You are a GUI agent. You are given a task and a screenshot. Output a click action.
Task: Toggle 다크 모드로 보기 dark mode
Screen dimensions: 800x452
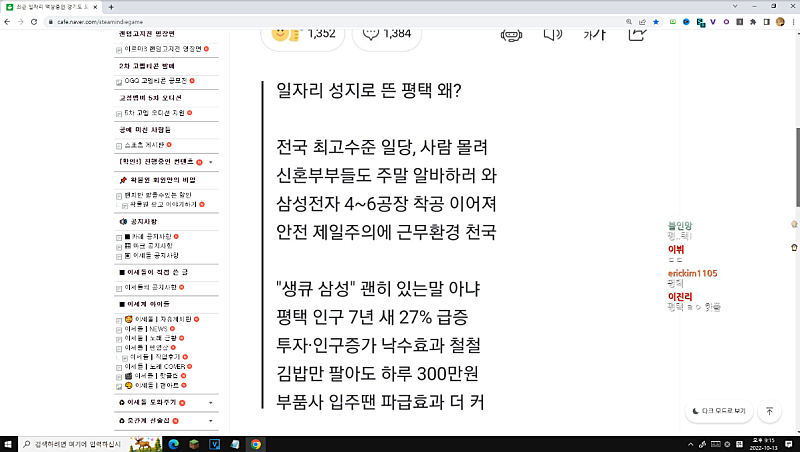(719, 411)
